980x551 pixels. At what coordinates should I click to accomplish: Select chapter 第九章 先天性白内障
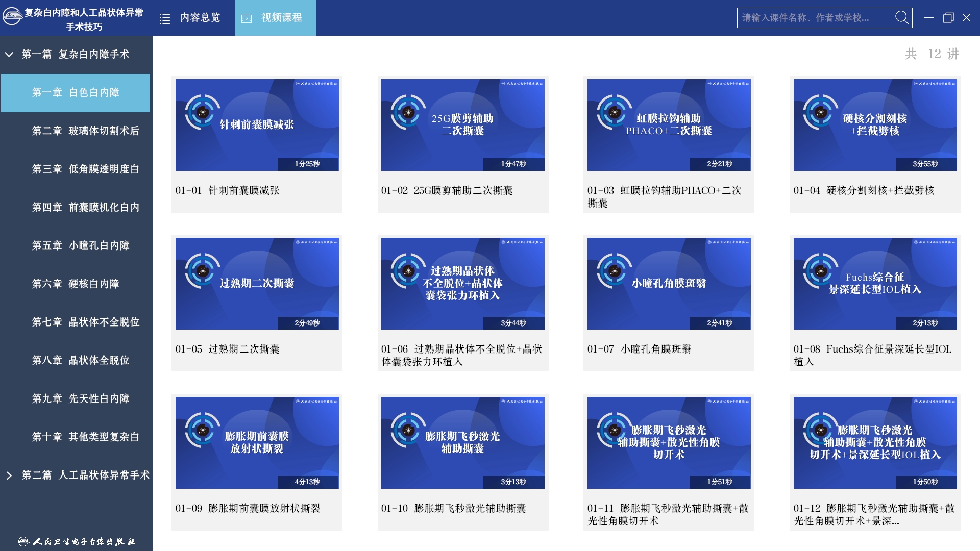(81, 398)
